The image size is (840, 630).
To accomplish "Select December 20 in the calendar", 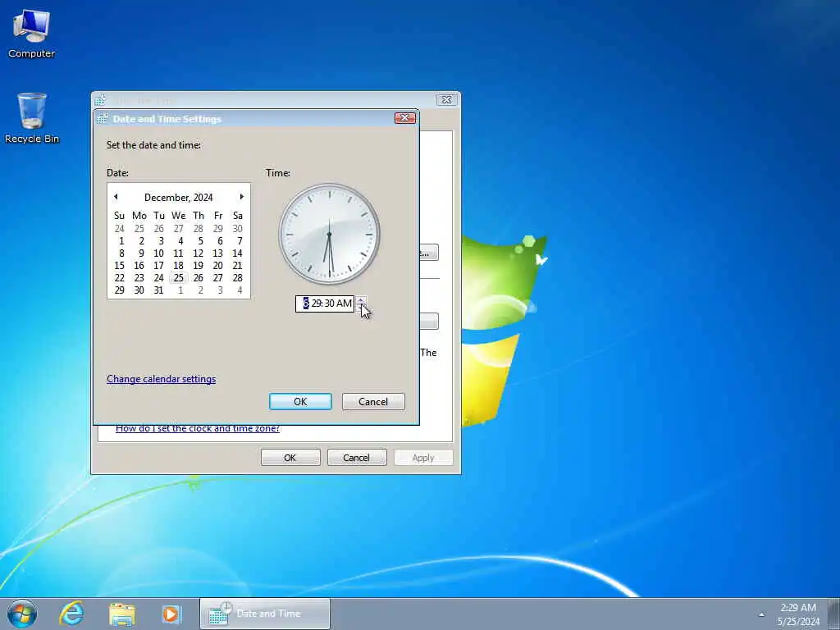I will tap(217, 266).
